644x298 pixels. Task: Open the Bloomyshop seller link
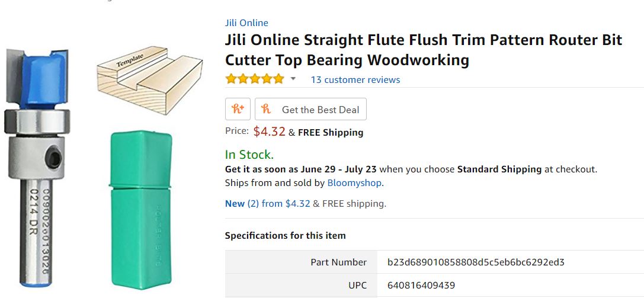click(x=354, y=183)
